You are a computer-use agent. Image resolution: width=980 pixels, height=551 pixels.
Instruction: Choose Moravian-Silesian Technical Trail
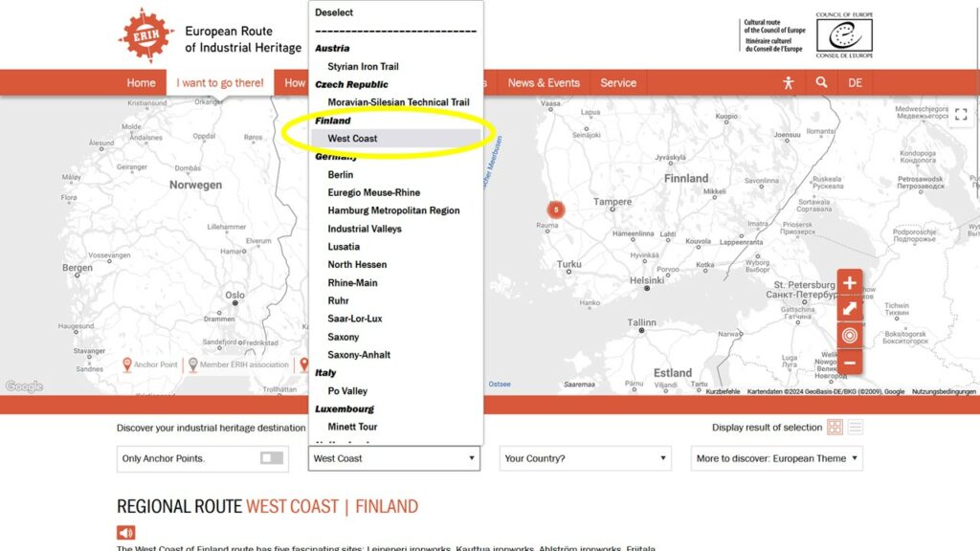click(x=398, y=102)
